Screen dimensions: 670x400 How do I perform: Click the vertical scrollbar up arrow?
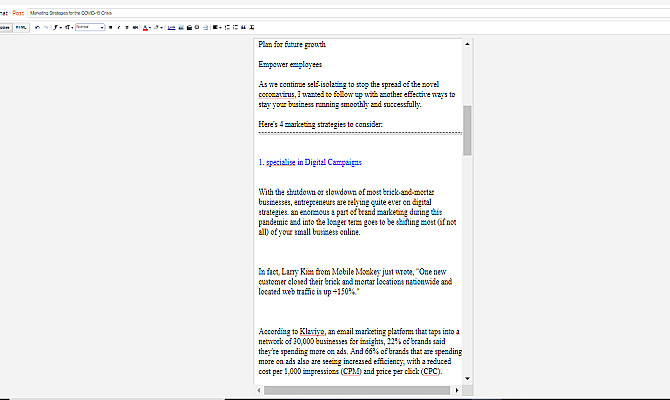(467, 44)
